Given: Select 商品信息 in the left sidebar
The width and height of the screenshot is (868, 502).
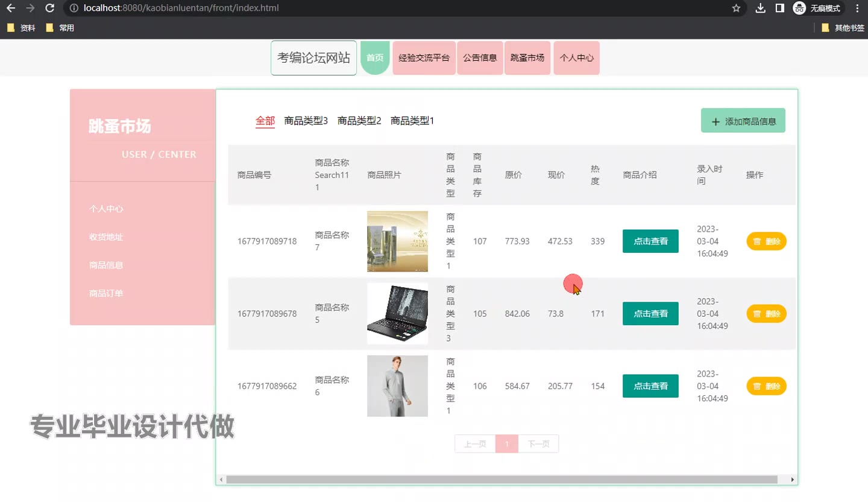Looking at the screenshot, I should click(x=106, y=265).
